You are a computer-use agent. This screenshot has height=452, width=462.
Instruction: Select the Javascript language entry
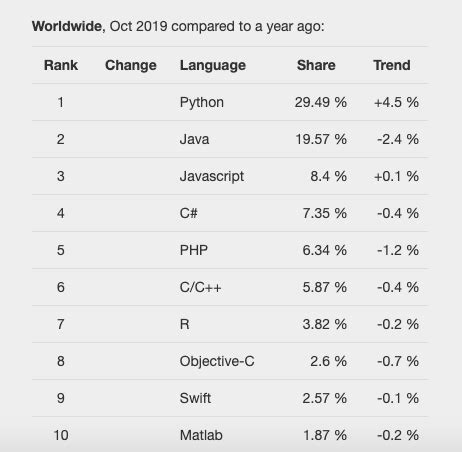pos(212,177)
